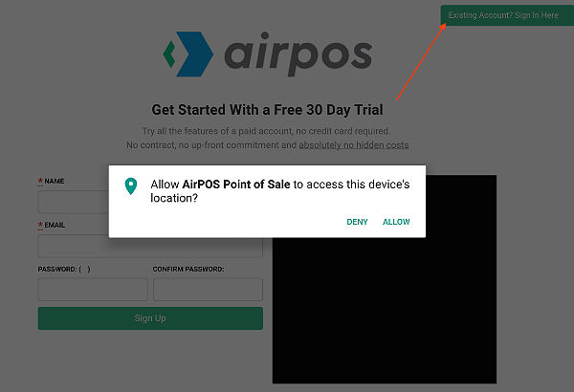Click the bold AirPOS Point of Sale text
Viewport: 574px width, 392px height.
click(x=236, y=185)
